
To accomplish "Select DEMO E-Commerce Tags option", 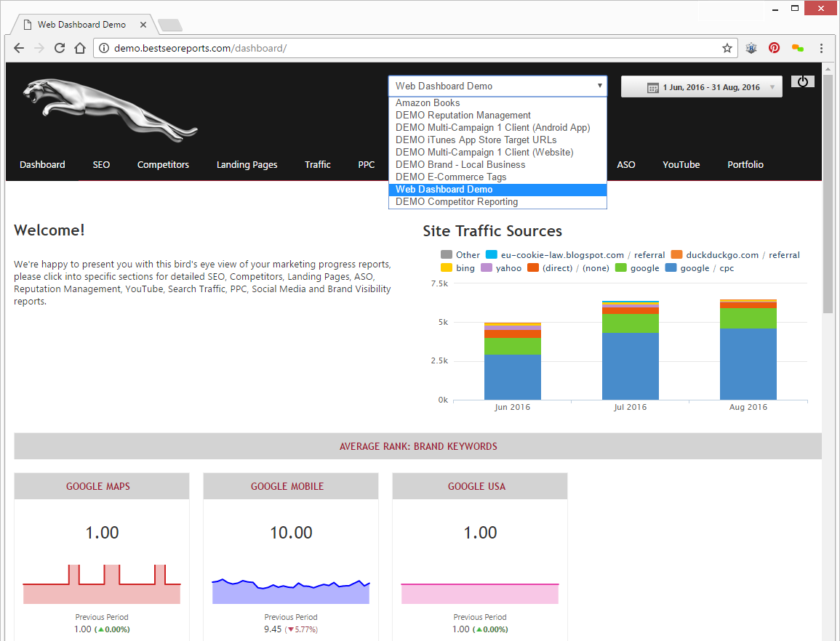I will coord(451,177).
